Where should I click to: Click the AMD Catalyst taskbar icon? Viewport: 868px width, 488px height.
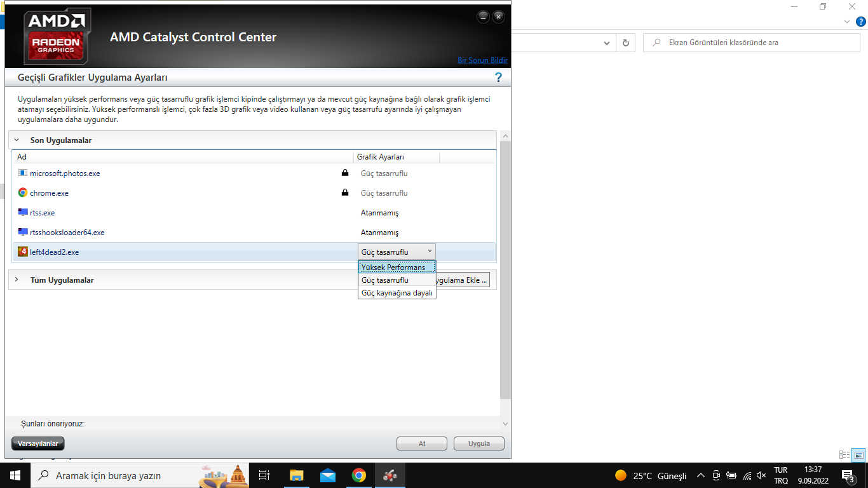point(390,475)
